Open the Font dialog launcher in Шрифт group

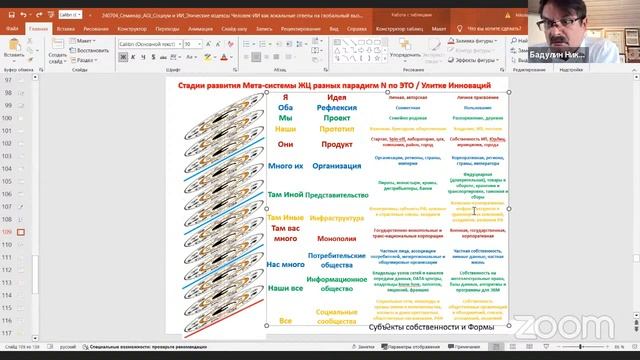pyautogui.click(x=235, y=70)
